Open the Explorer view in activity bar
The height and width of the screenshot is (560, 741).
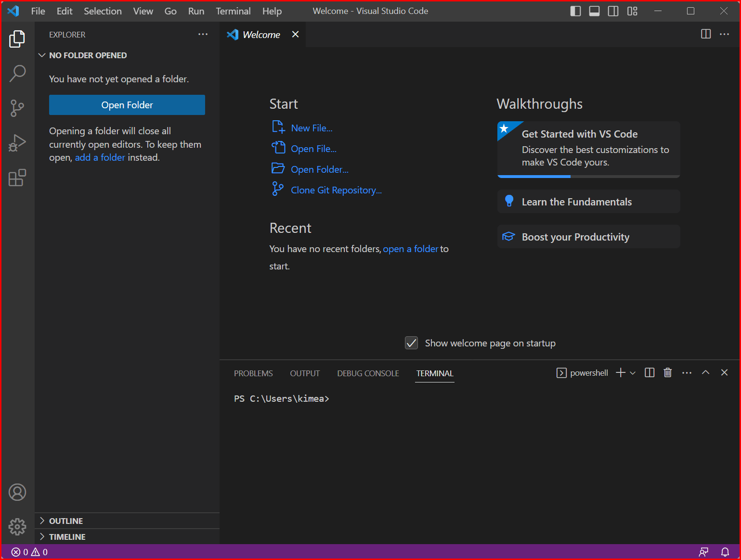(x=17, y=39)
